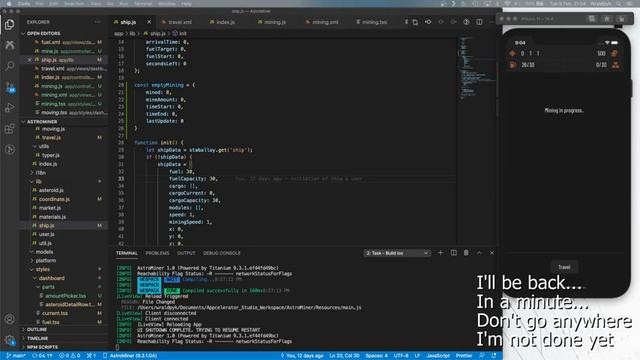Click the git branch indicator in status bar

[x=16, y=356]
